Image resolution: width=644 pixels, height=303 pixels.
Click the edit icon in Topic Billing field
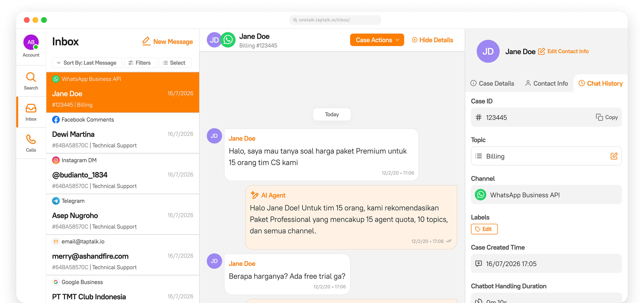pyautogui.click(x=614, y=156)
